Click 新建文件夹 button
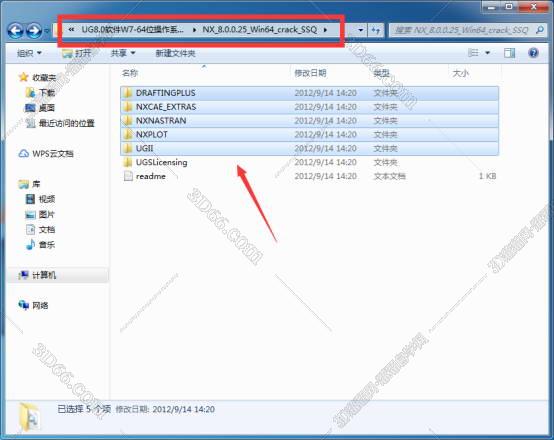Screen dimensions: 554x440 tap(176, 53)
